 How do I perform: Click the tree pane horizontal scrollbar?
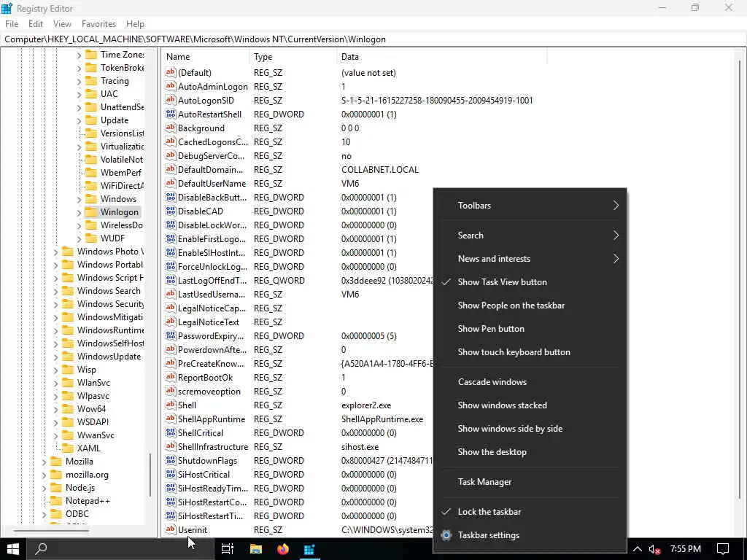point(52,530)
